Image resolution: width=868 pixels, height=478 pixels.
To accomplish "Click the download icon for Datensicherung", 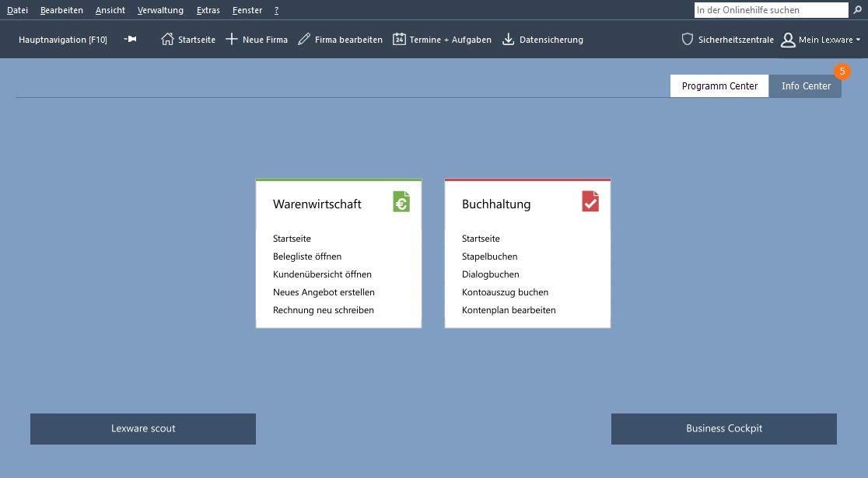I will [508, 39].
